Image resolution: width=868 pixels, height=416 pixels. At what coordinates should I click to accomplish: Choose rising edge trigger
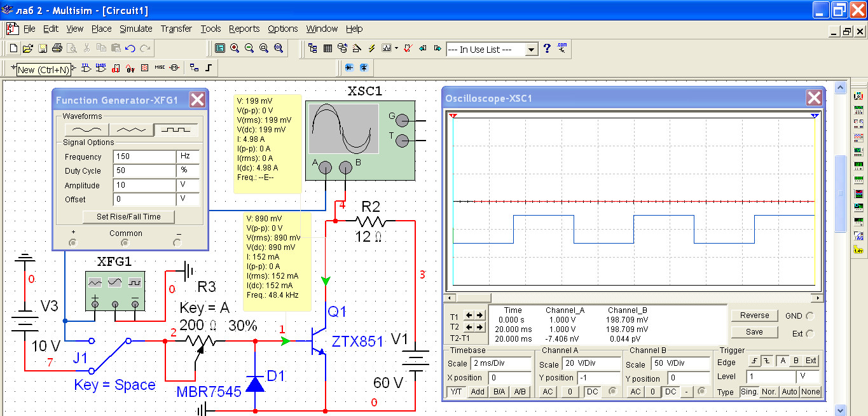[754, 361]
